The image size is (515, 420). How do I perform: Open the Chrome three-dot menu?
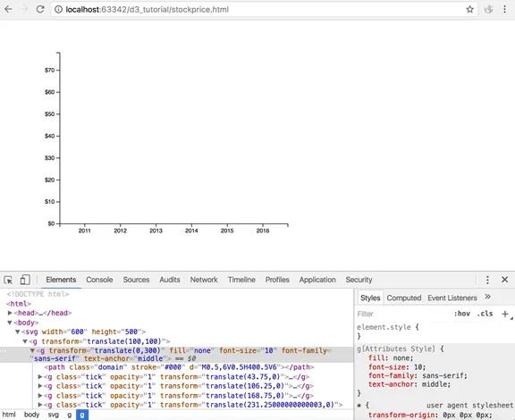[504, 9]
